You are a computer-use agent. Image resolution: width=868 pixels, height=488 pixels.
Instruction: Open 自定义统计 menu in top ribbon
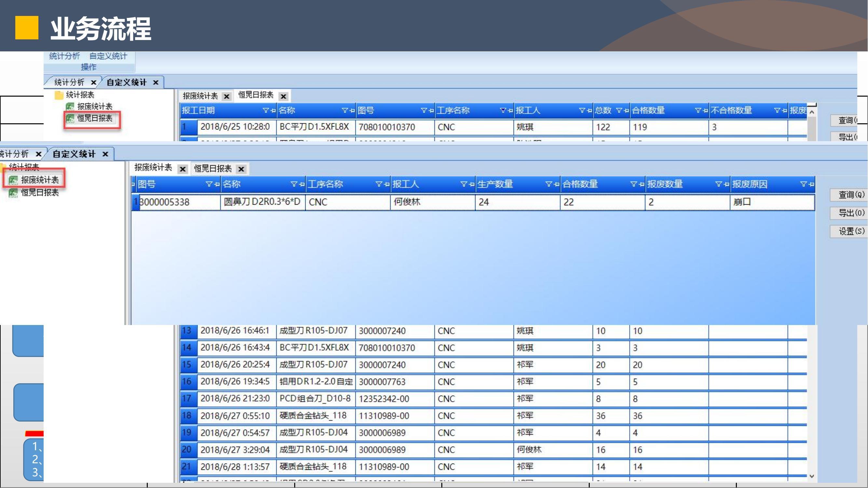[x=108, y=56]
